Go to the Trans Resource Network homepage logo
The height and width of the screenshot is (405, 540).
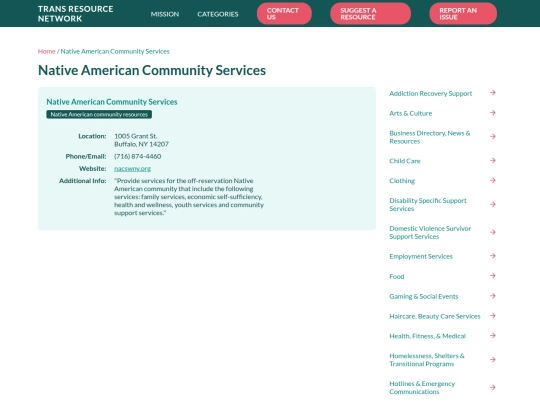[x=75, y=14]
